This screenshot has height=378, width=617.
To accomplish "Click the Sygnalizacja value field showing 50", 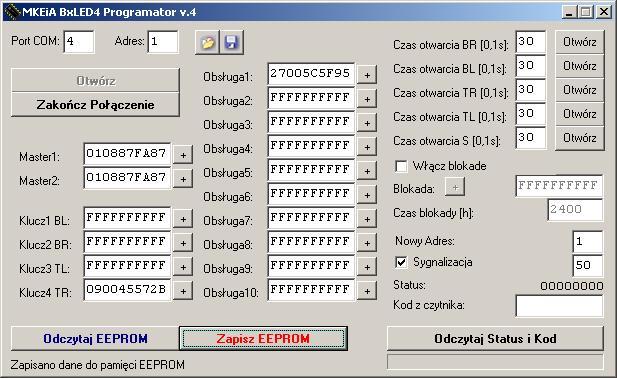I will click(588, 266).
